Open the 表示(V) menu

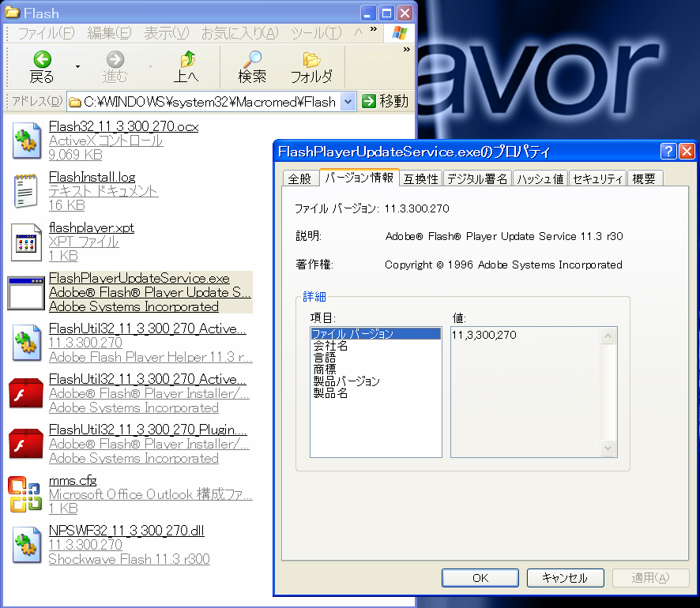tap(167, 33)
